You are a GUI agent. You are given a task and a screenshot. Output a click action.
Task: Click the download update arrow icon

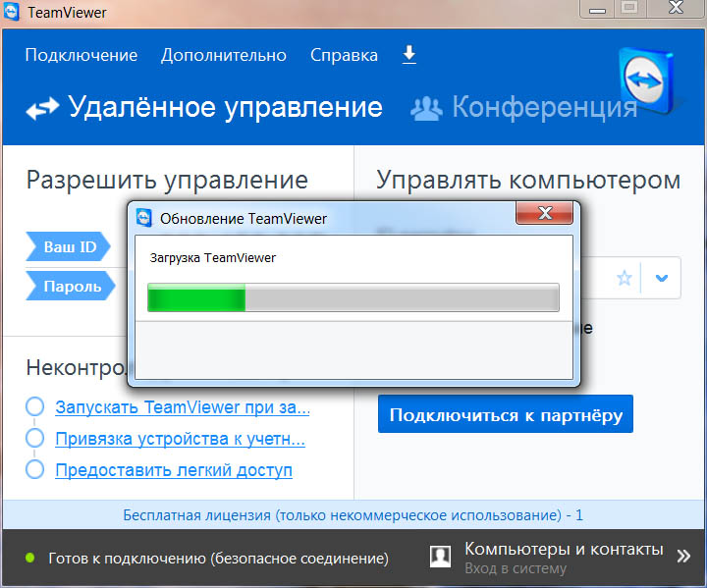(408, 55)
